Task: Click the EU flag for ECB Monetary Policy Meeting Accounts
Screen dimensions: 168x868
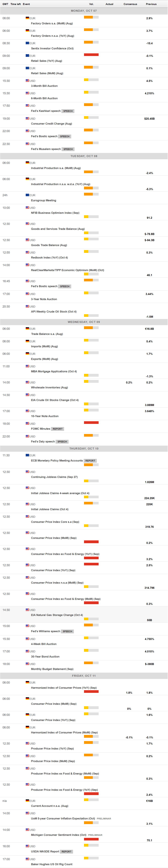Action: pyautogui.click(x=27, y=455)
